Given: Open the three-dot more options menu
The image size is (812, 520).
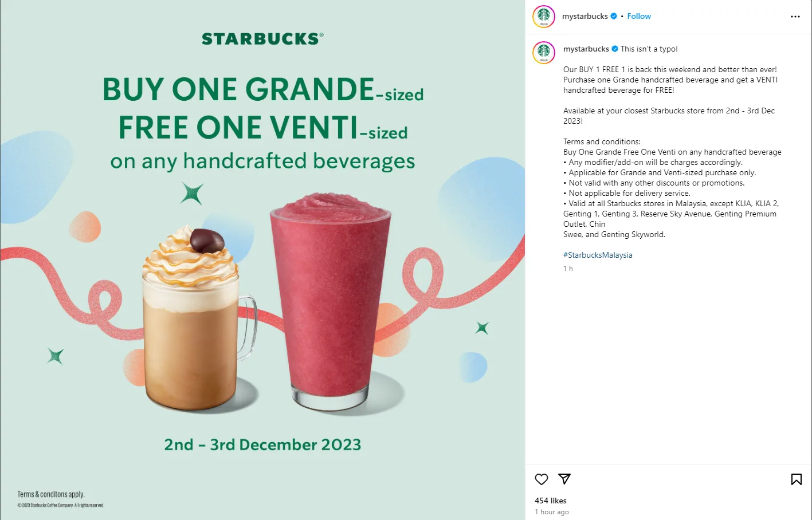Looking at the screenshot, I should 795,17.
